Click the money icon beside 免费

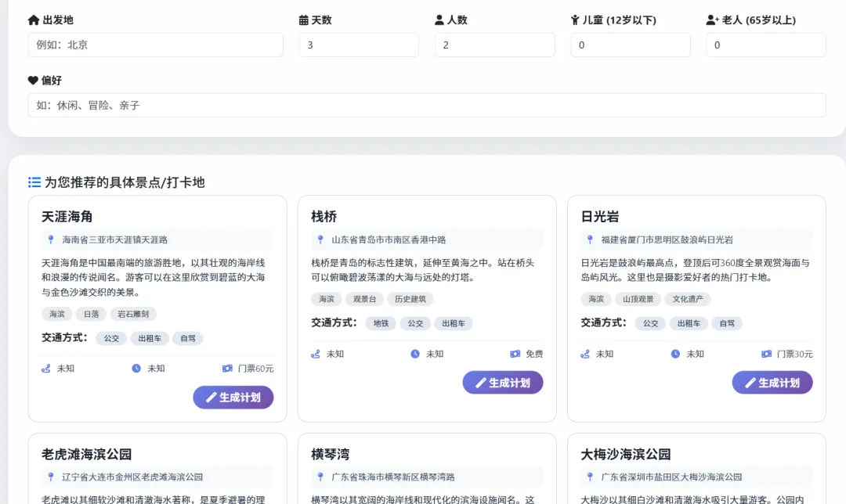[x=515, y=354]
